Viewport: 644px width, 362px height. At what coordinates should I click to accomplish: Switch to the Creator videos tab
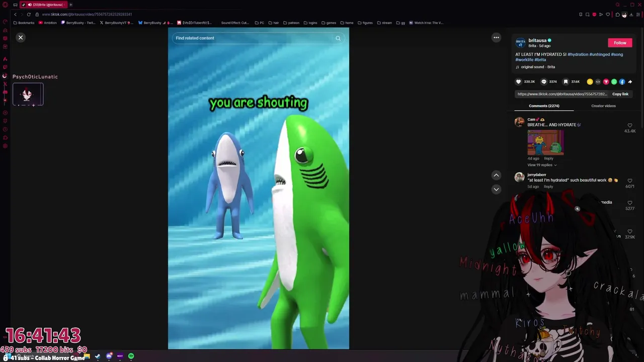tap(603, 106)
